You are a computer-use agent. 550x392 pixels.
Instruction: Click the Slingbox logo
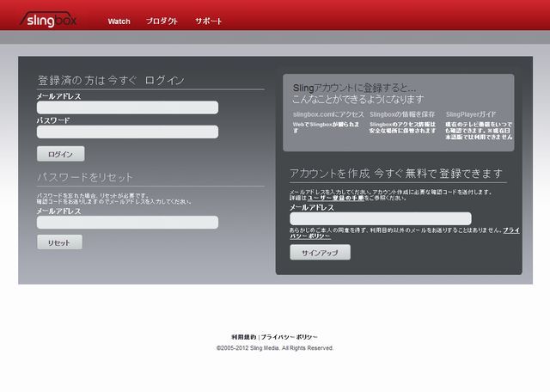pyautogui.click(x=48, y=19)
